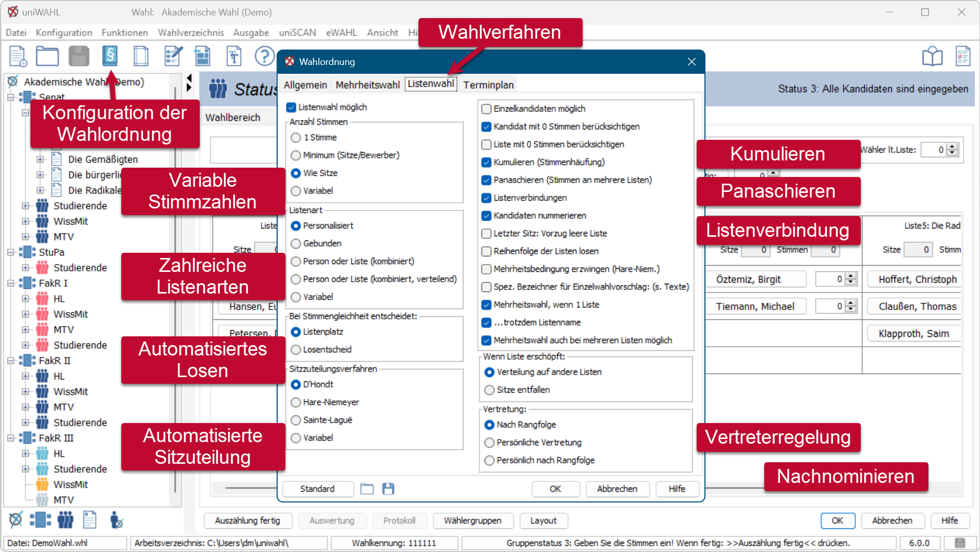Collapse the tree panel with the left arrow
980x552 pixels.
pyautogui.click(x=189, y=78)
